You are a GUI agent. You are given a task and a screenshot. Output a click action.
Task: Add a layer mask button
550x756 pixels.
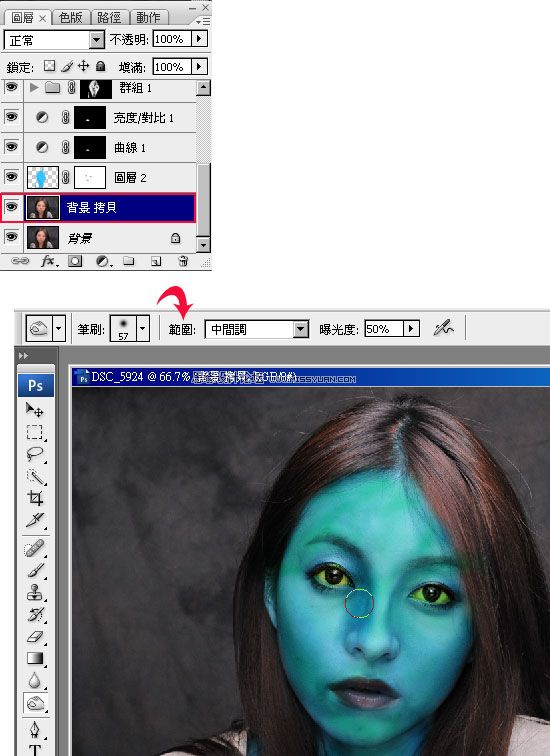click(75, 261)
